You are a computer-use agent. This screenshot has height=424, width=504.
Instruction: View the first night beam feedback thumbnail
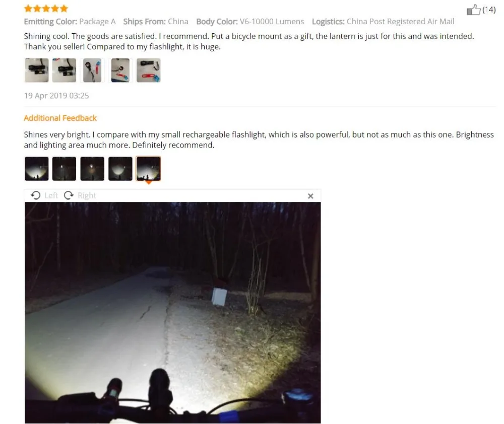pyautogui.click(x=36, y=169)
